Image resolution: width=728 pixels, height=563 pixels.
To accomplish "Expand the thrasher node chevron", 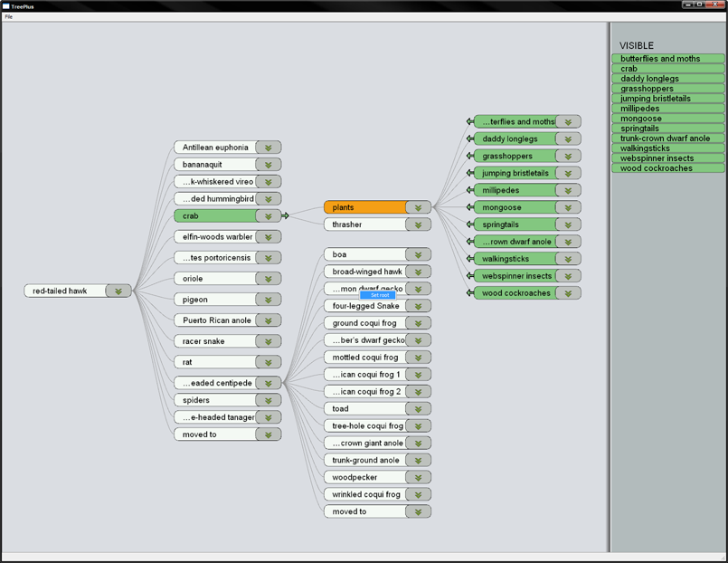I will point(418,224).
